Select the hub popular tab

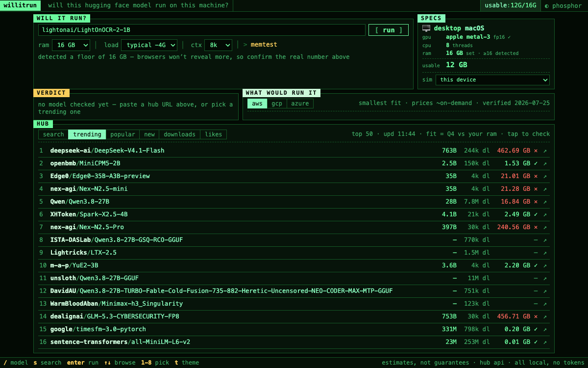(x=122, y=134)
